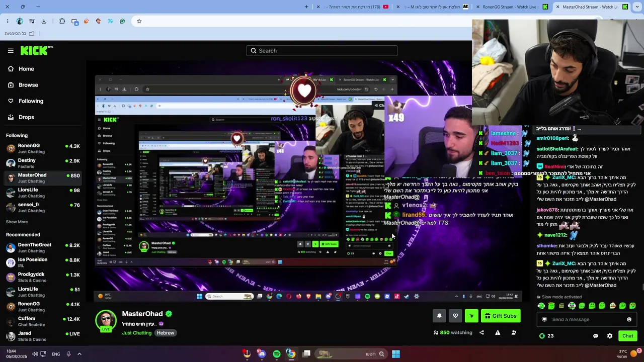Unfollow MasterOhad with broken heart button
Image resolution: width=644 pixels, height=362 pixels.
point(455,316)
